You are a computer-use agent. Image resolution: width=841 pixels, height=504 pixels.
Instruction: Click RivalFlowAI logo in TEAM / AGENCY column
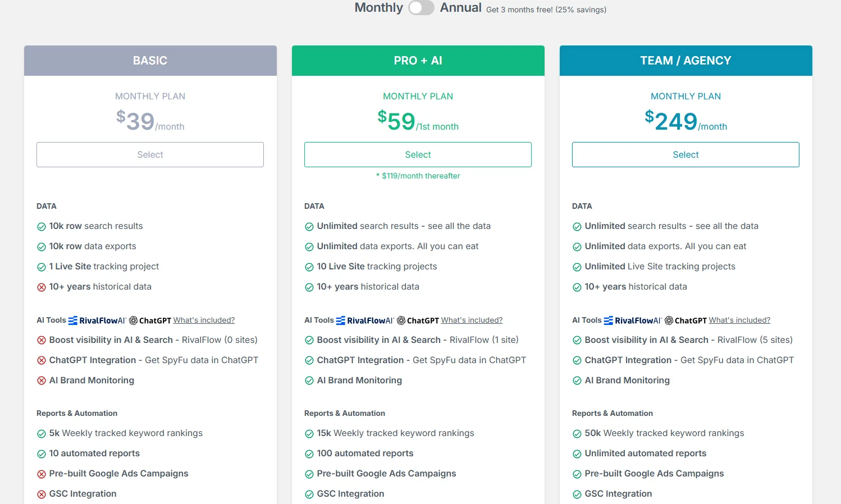pos(633,320)
